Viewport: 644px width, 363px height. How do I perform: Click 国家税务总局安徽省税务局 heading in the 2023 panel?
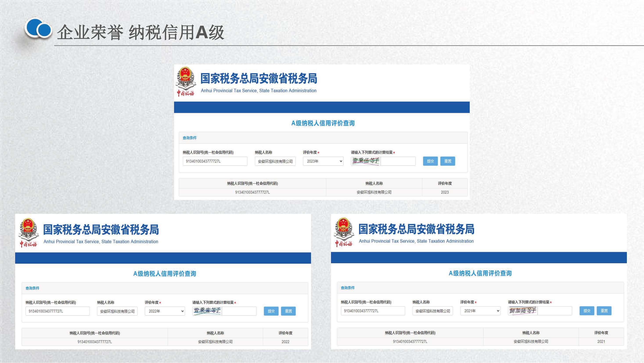(x=259, y=78)
